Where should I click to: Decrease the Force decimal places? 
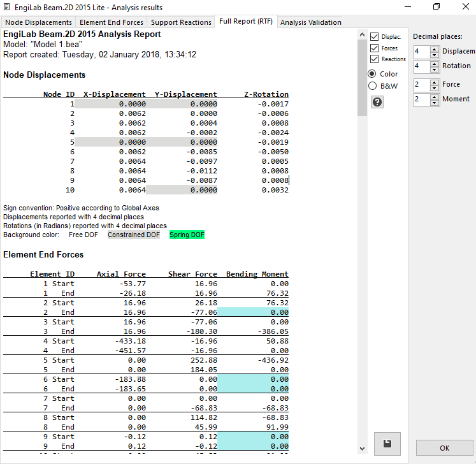coord(435,88)
